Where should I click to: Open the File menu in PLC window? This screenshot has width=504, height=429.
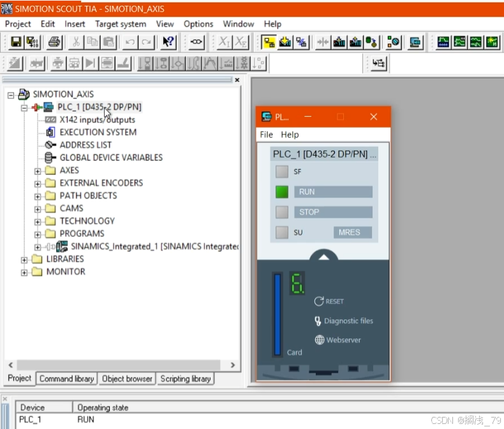pos(266,135)
